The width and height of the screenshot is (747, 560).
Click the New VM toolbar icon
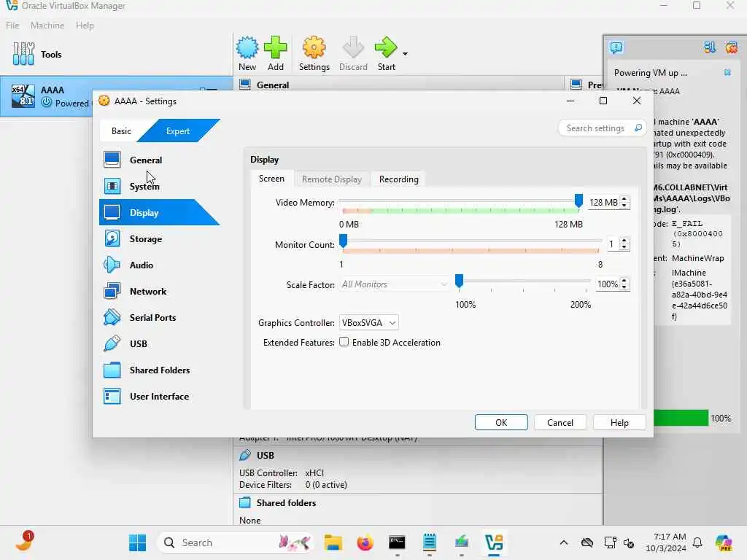coord(247,47)
